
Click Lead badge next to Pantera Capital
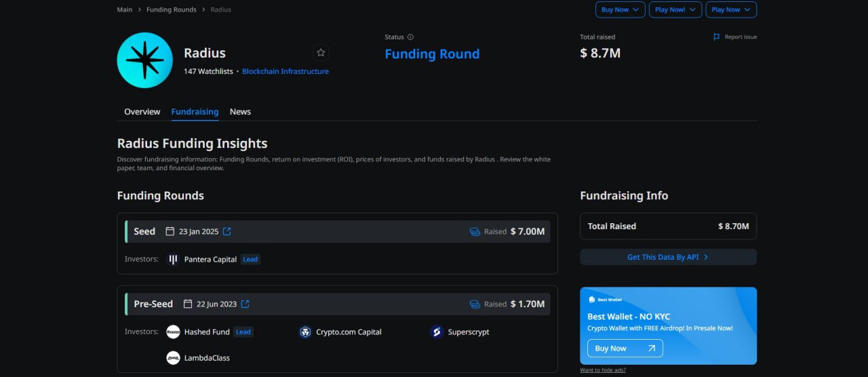(250, 259)
